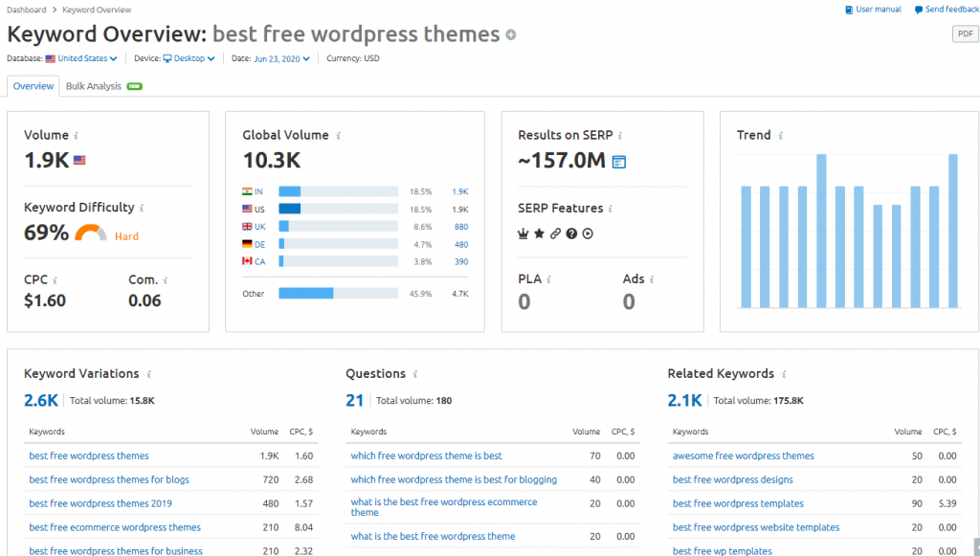Open the Jun 23, 2020 date dropdown
The width and height of the screenshot is (980, 556).
282,58
